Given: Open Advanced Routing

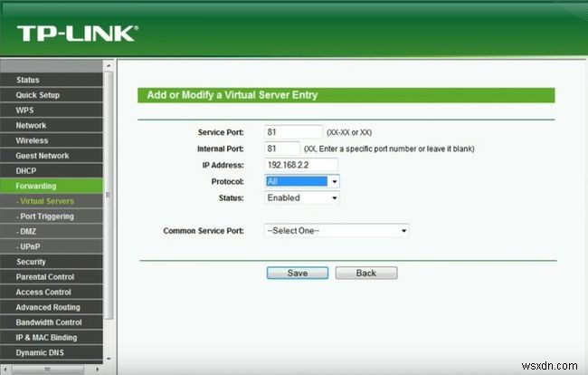Looking at the screenshot, I should coord(52,307).
